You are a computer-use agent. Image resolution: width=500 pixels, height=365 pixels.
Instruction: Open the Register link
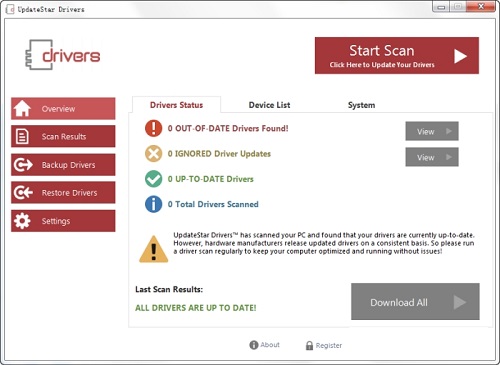[324, 345]
